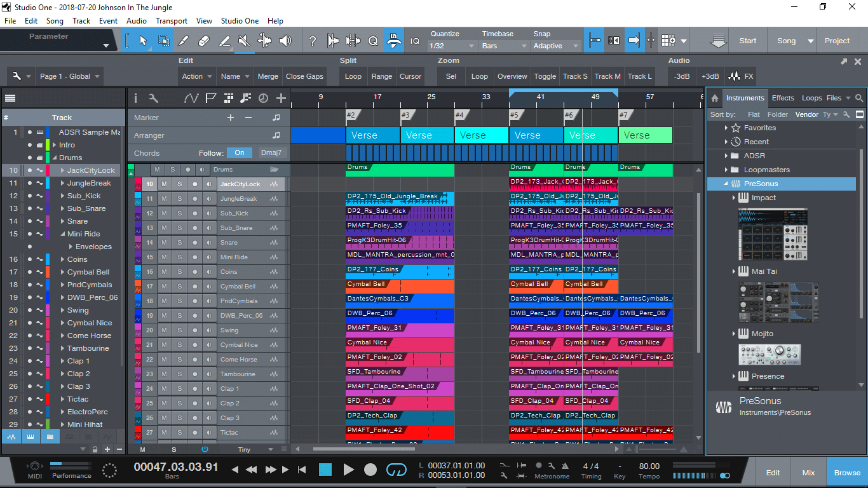Open the inspector i icon
The width and height of the screenshot is (868, 488).
click(135, 98)
